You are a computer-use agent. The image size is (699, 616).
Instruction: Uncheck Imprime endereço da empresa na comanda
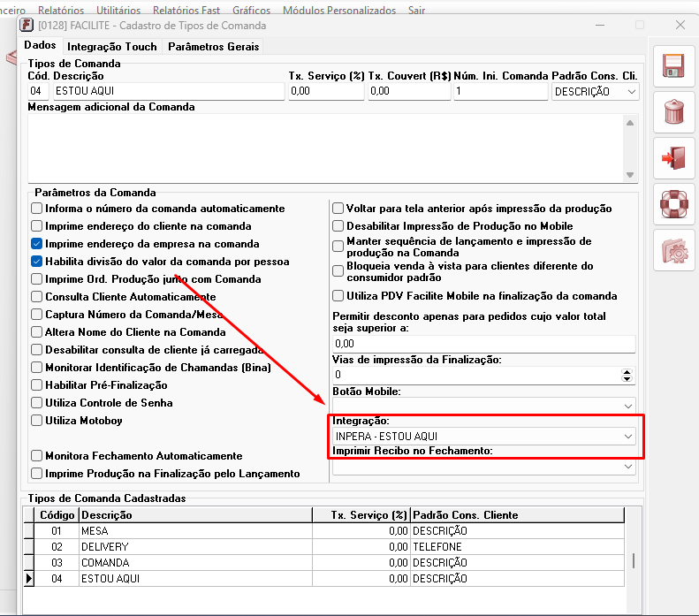[x=36, y=244]
